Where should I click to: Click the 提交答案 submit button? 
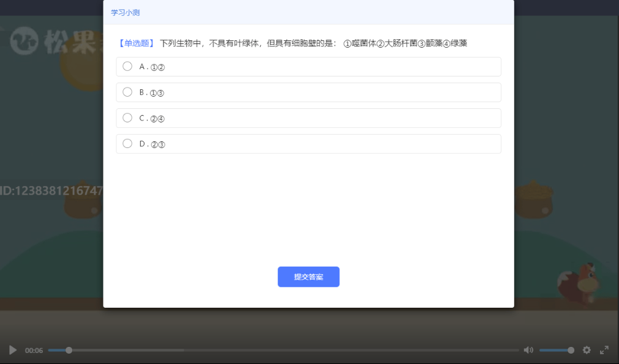[308, 277]
